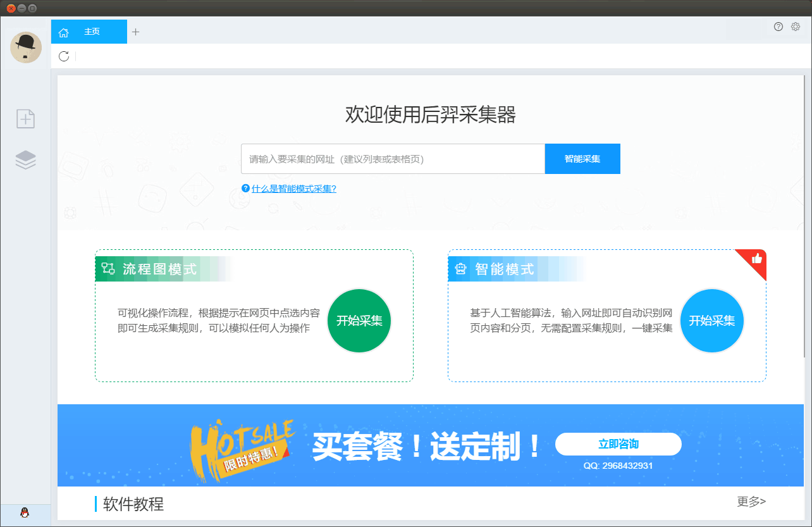The image size is (812, 527).
Task: Click the flowchart icon beside 流程图模式
Action: click(x=108, y=269)
